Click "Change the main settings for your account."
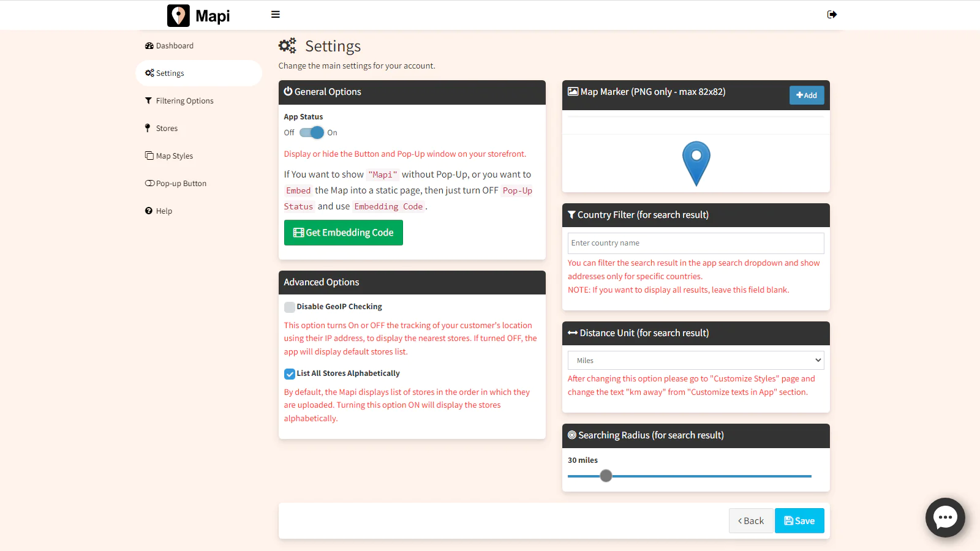This screenshot has width=980, height=551. click(357, 66)
